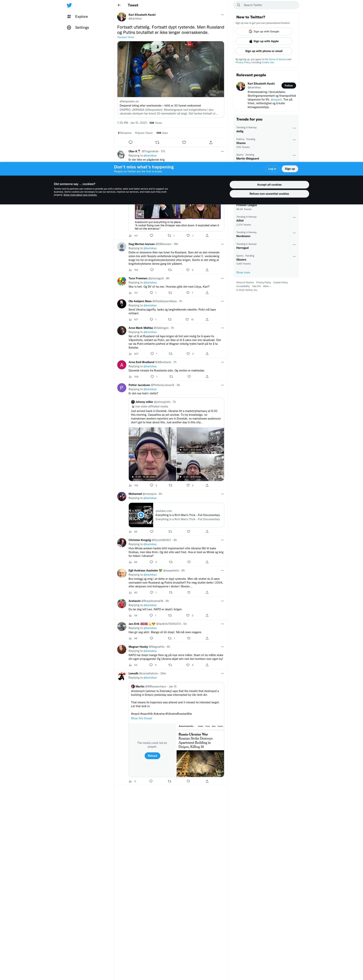
Task: Open more options on Tuco Freeman's reply
Action: 222,279
